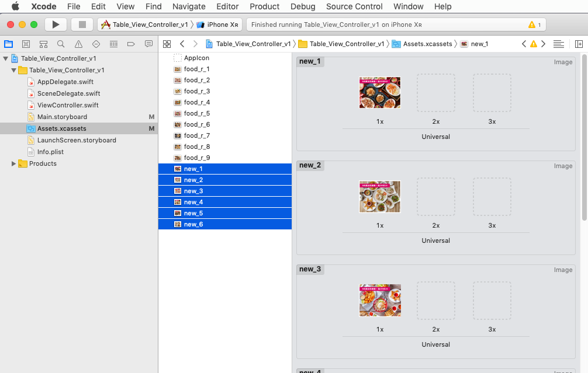This screenshot has width=588, height=373.
Task: Open the Source Control navigator icon
Action: point(26,44)
